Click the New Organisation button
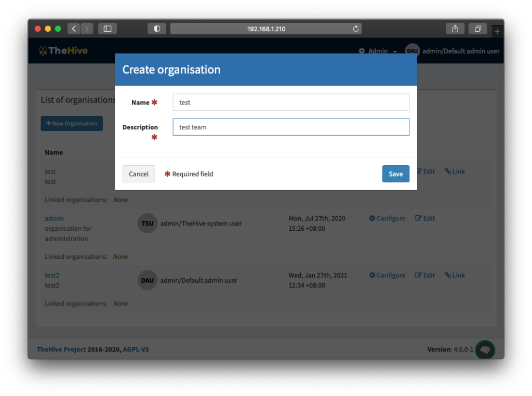The image size is (532, 396). pos(72,124)
